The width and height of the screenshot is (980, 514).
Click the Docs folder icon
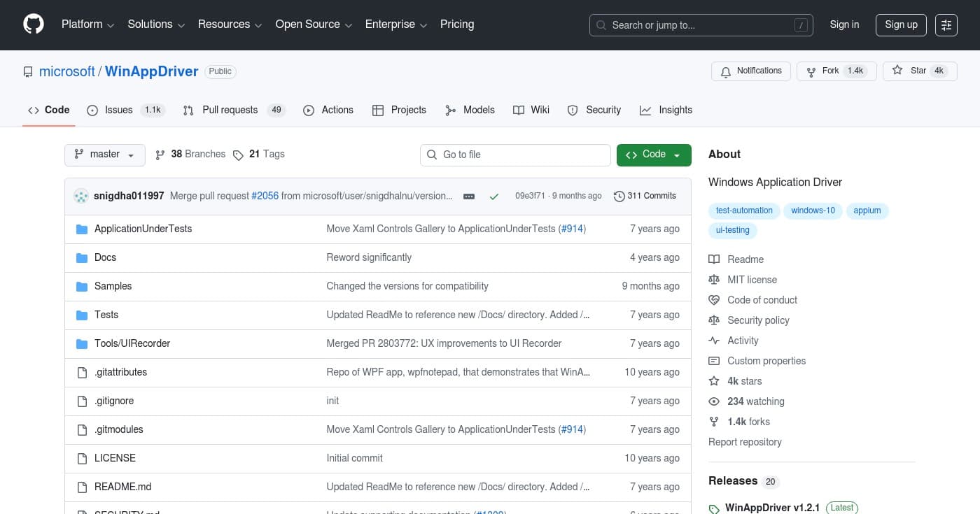coord(82,257)
